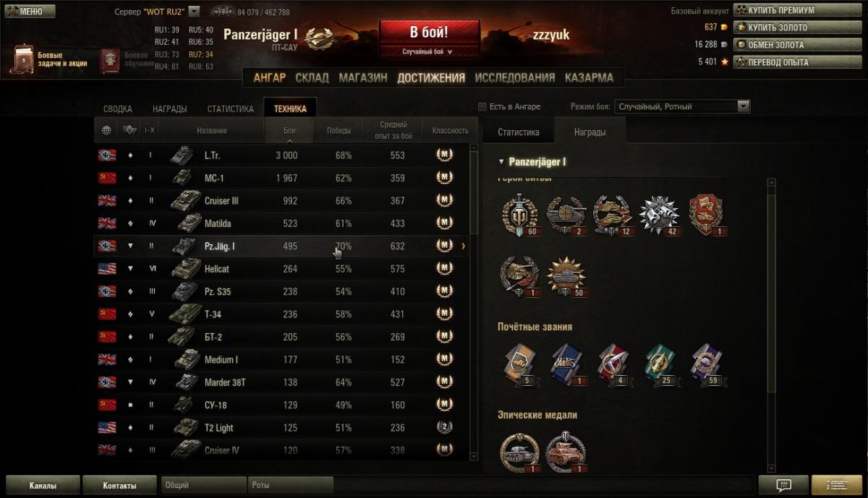Click the vehicle type column icon
The width and height of the screenshot is (868, 498).
[x=129, y=130]
